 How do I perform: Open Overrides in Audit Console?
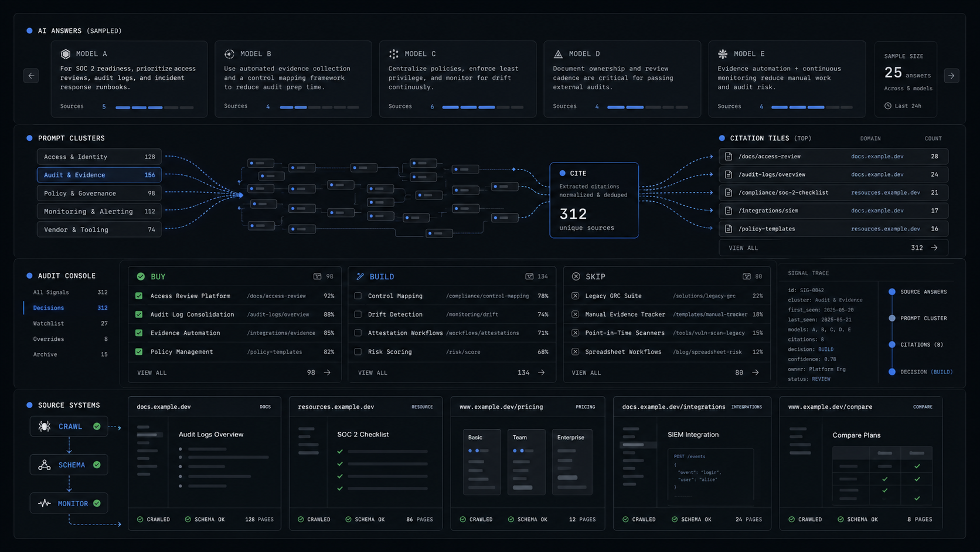[x=70, y=339]
